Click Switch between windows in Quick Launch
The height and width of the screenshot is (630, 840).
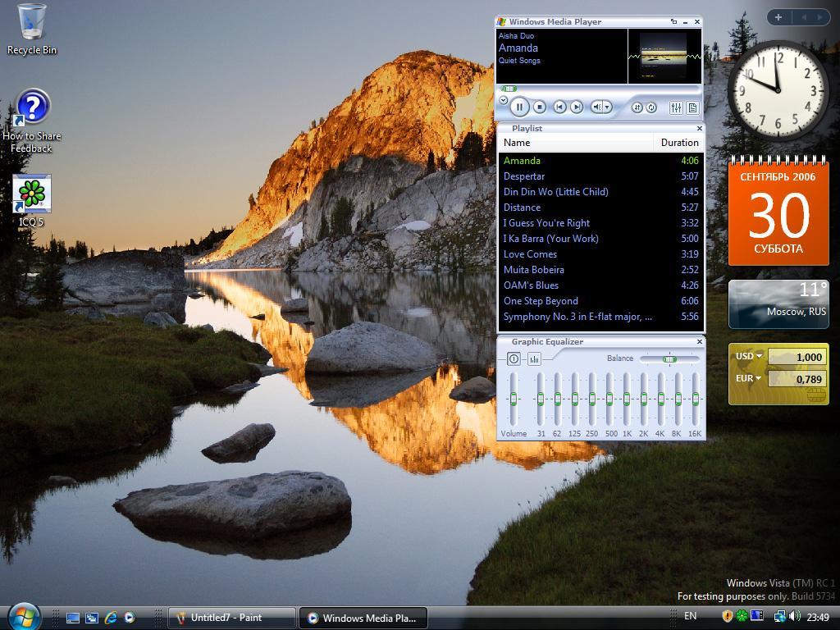click(92, 618)
